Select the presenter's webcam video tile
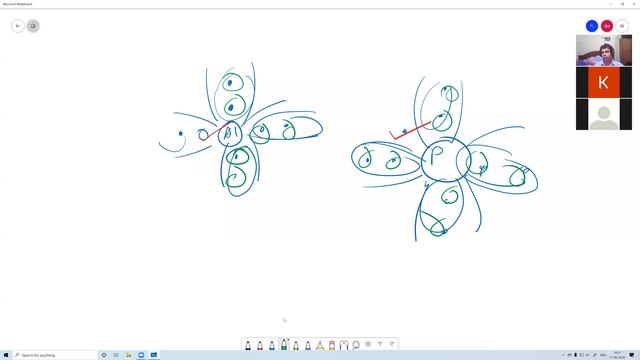The width and height of the screenshot is (640, 360). tap(604, 51)
